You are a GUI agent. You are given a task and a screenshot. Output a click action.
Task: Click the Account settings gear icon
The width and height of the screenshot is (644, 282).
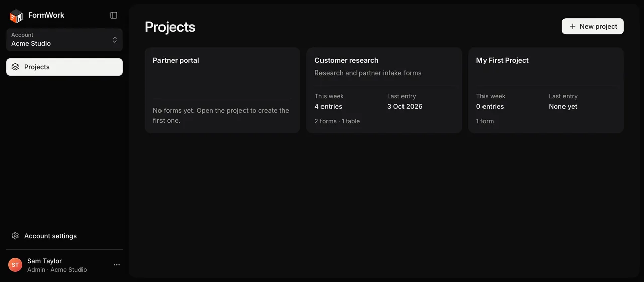(15, 236)
